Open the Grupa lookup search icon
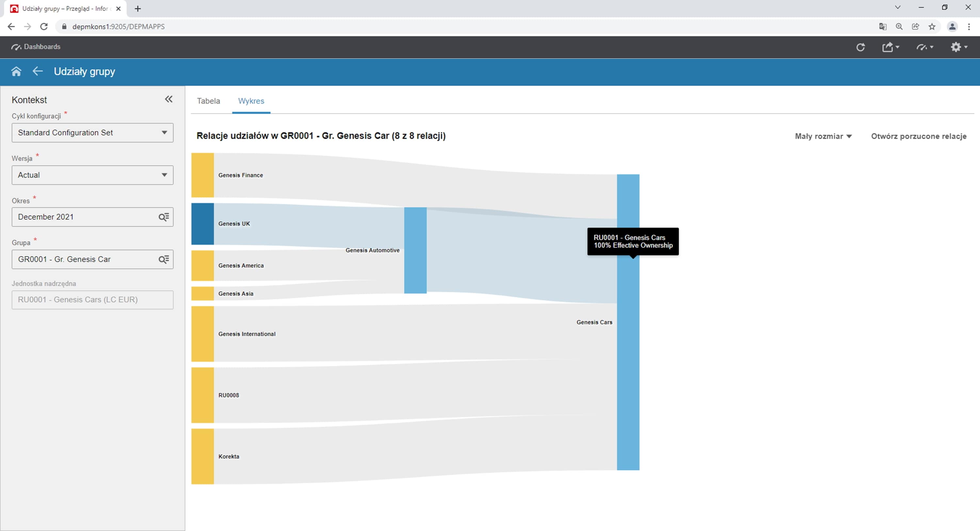Viewport: 980px width, 531px height. click(x=164, y=259)
